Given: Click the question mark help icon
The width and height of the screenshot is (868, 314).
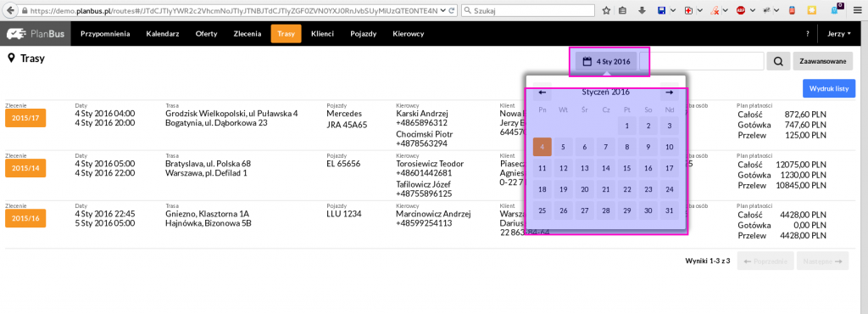Looking at the screenshot, I should (808, 34).
